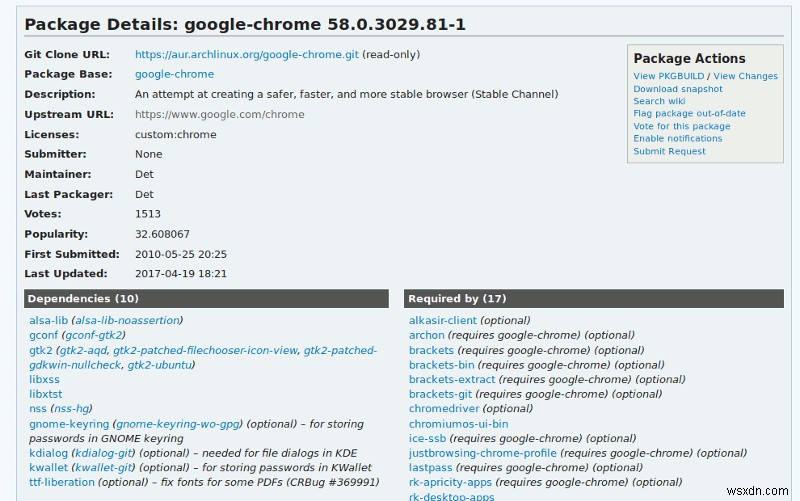The width and height of the screenshot is (800, 501).
Task: Enable notifications for the package
Action: point(678,138)
